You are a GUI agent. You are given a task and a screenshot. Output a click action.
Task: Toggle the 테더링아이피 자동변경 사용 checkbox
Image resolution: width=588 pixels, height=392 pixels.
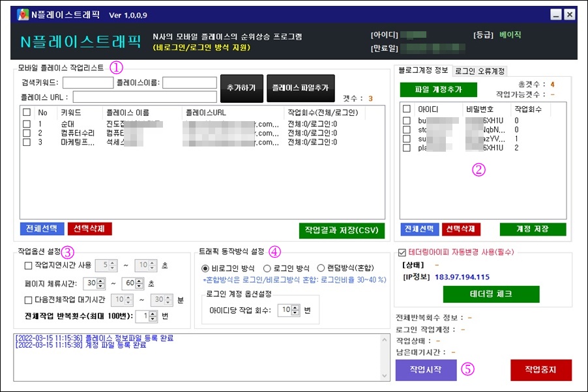(402, 253)
